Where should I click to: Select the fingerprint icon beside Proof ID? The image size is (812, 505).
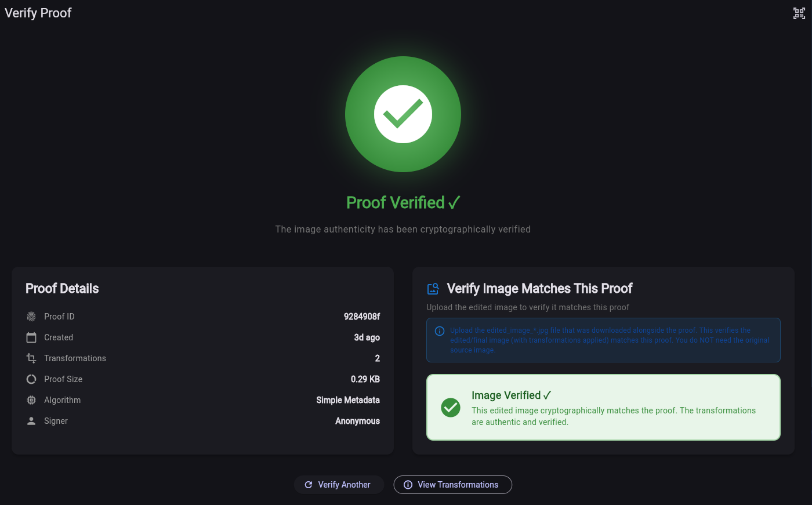(31, 317)
